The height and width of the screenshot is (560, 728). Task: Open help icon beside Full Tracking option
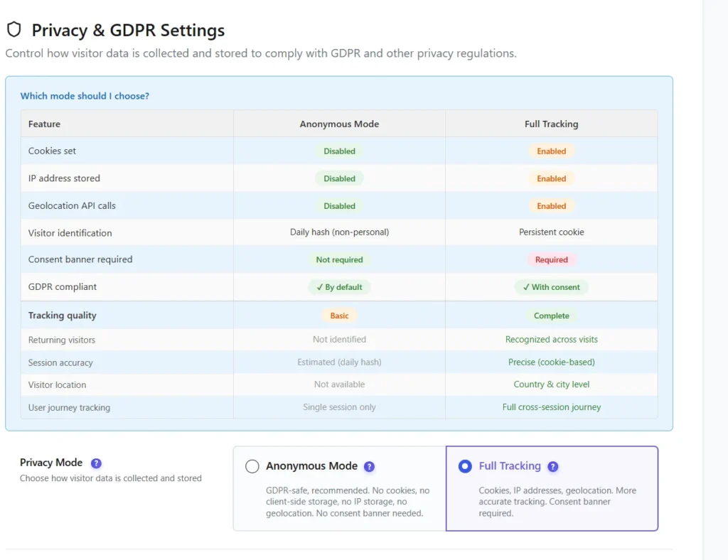coord(552,466)
